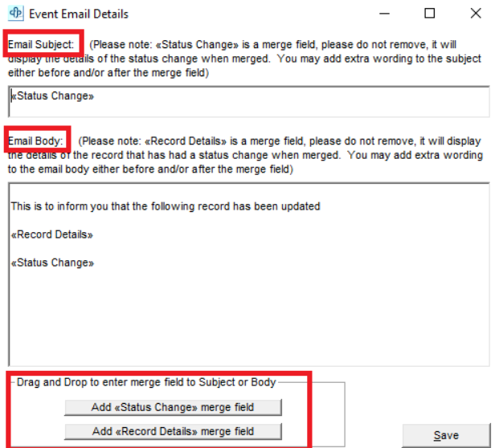
Task: Click the line 'This is to inform you'
Action: point(166,206)
